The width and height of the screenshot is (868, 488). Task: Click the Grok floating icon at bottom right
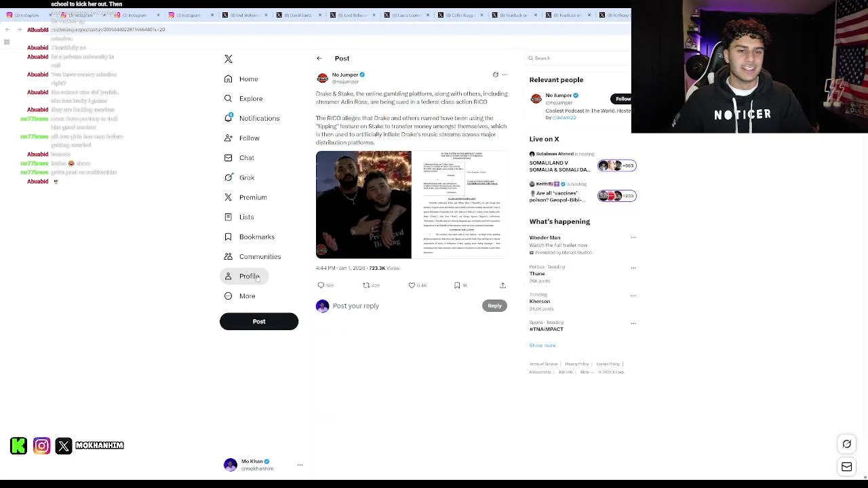pyautogui.click(x=847, y=444)
